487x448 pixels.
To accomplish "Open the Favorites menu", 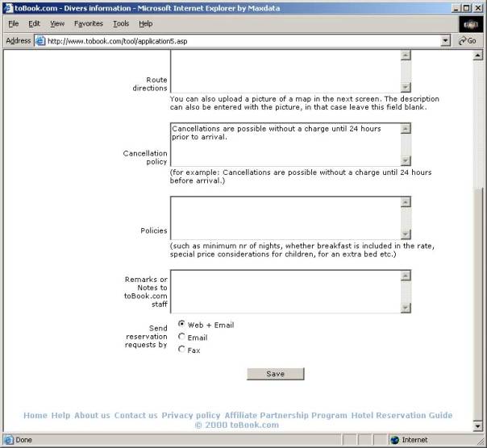I will pyautogui.click(x=89, y=24).
